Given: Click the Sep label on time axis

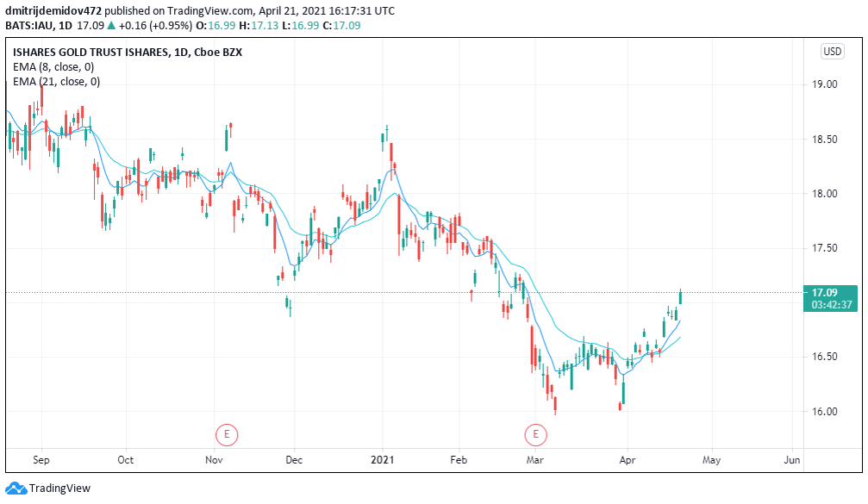Looking at the screenshot, I should pos(41,460).
